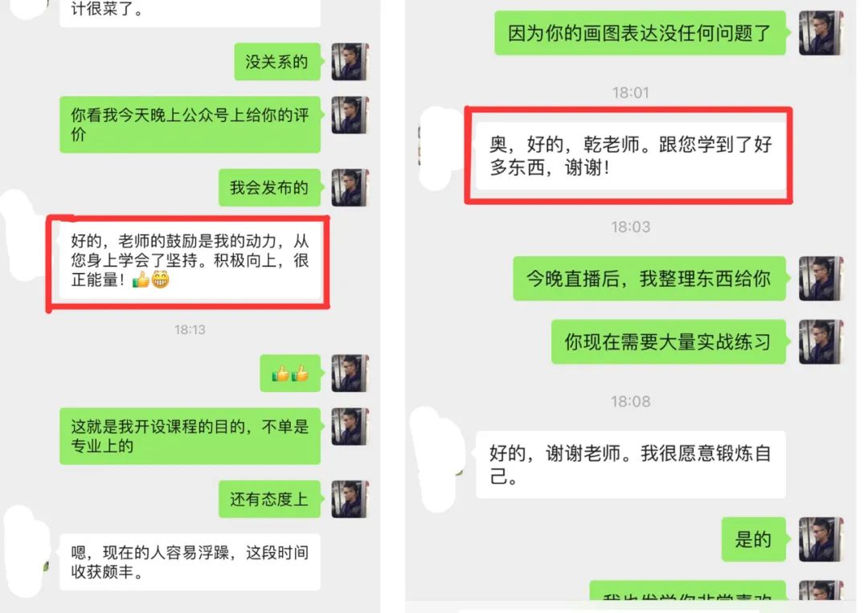Image resolution: width=868 pixels, height=613 pixels.
Task: Tap avatar next to 是的 message
Action: point(821,539)
